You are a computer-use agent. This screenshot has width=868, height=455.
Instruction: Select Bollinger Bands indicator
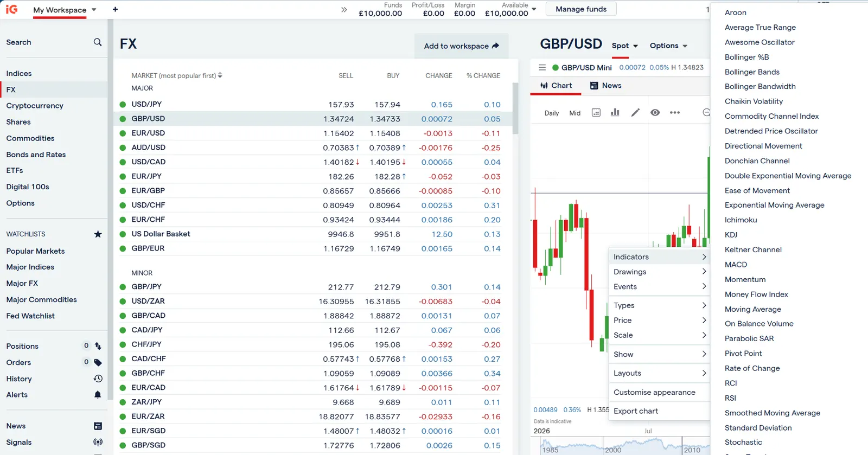pos(752,72)
